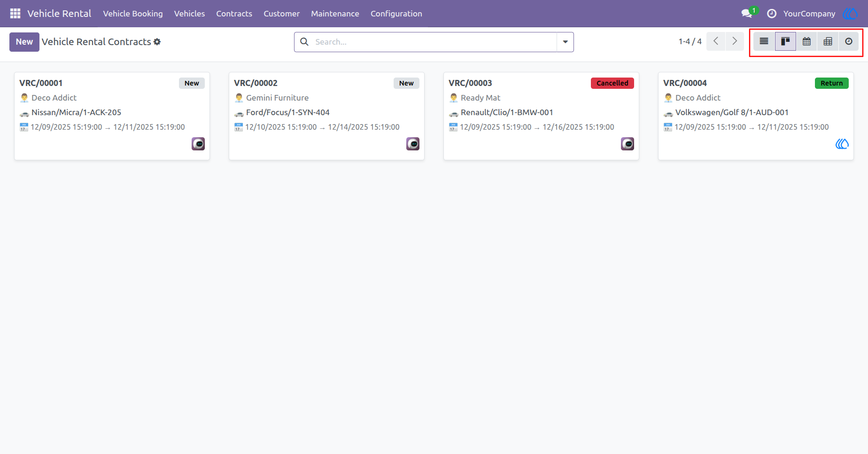Viewport: 868px width, 454px height.
Task: Open contract card VRC/00002
Action: pos(326,116)
